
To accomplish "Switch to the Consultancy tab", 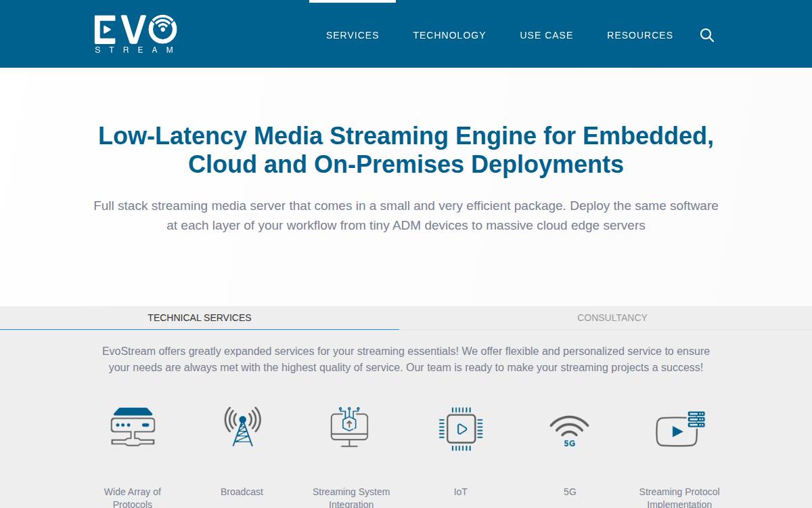I will 612,318.
